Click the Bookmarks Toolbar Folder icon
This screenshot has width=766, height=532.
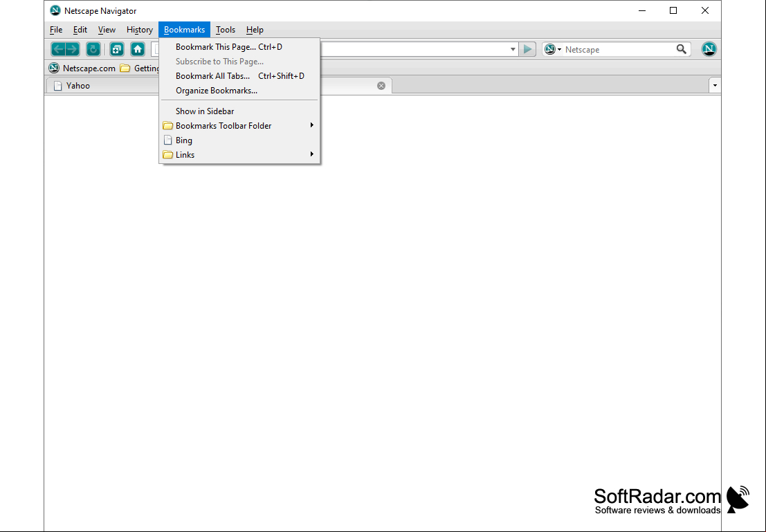168,125
